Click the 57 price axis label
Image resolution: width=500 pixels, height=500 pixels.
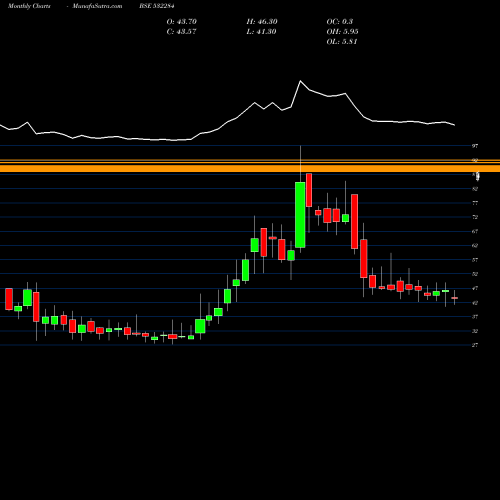pyautogui.click(x=475, y=260)
